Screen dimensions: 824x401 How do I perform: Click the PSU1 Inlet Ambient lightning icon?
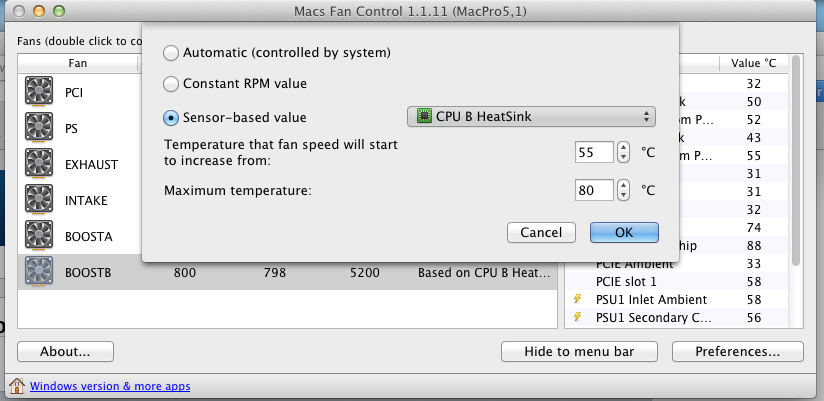click(578, 299)
